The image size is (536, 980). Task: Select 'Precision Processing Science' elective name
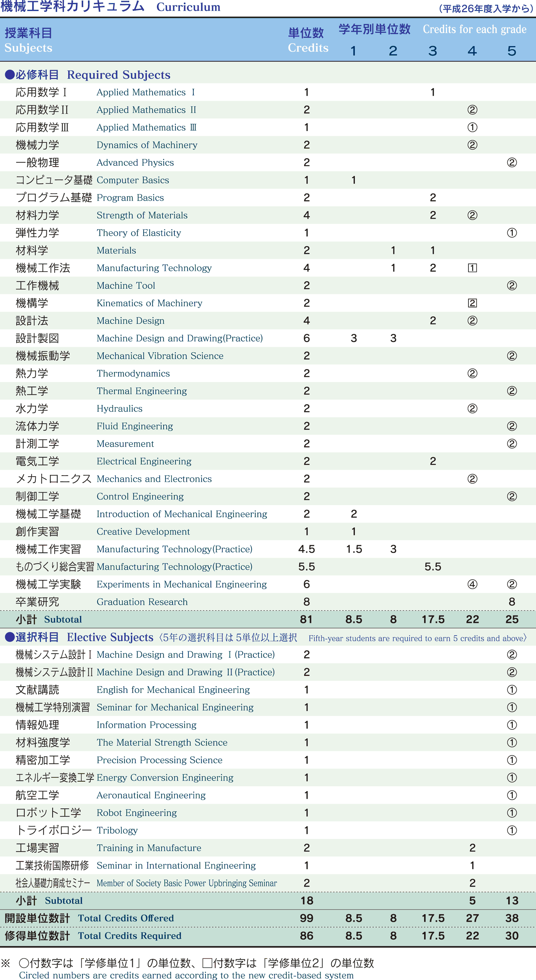click(159, 760)
